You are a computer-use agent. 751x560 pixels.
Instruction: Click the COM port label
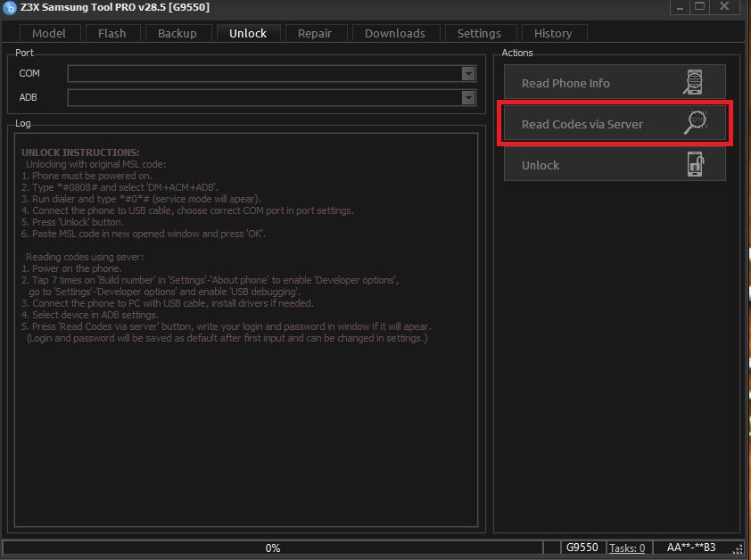coord(29,73)
